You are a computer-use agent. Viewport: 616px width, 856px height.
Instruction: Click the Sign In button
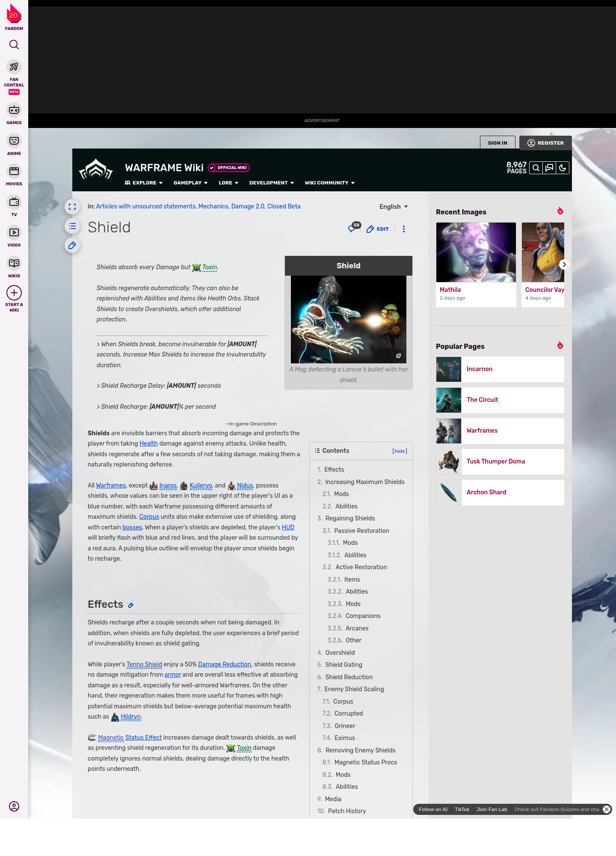pos(497,143)
